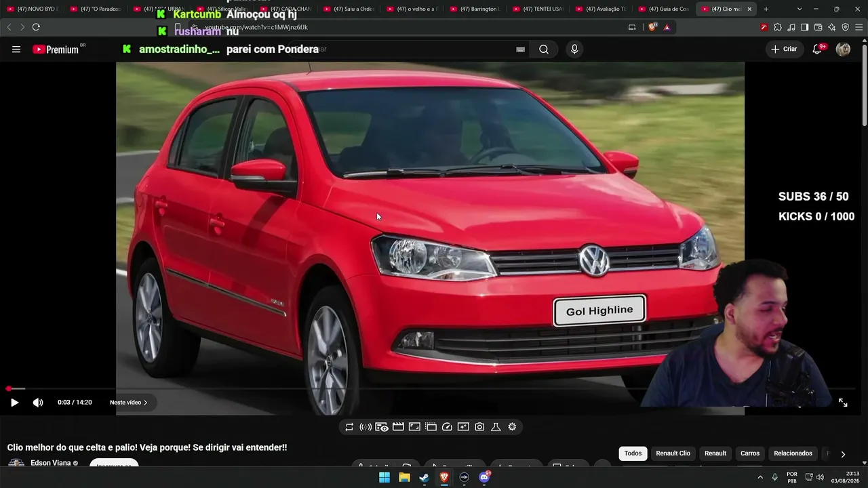Click the browser address bar URL

[x=256, y=27]
